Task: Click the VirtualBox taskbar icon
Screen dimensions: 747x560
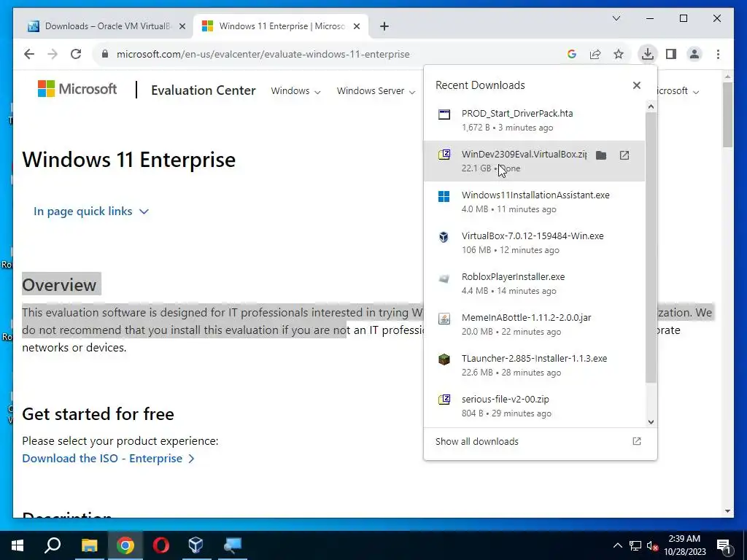Action: (x=196, y=545)
